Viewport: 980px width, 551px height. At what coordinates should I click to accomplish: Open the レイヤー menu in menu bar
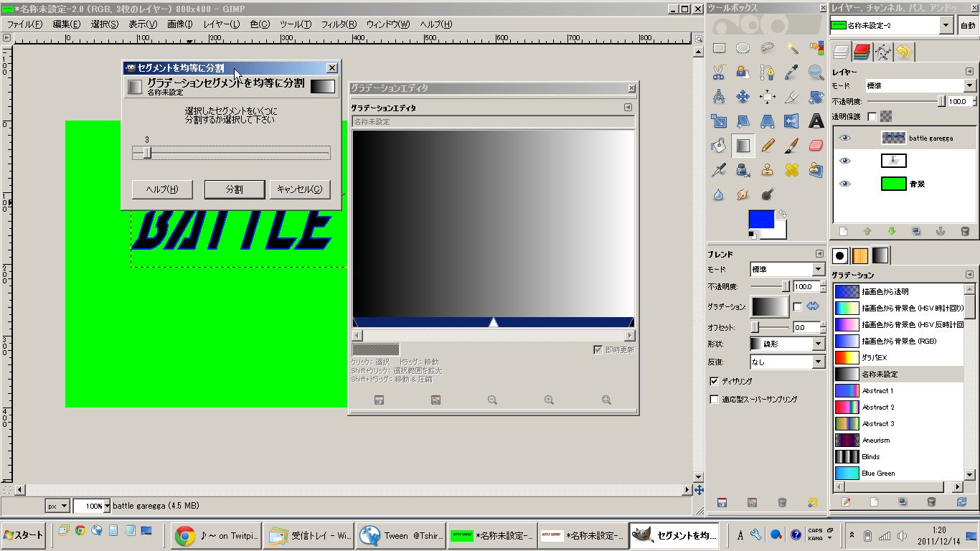(222, 24)
